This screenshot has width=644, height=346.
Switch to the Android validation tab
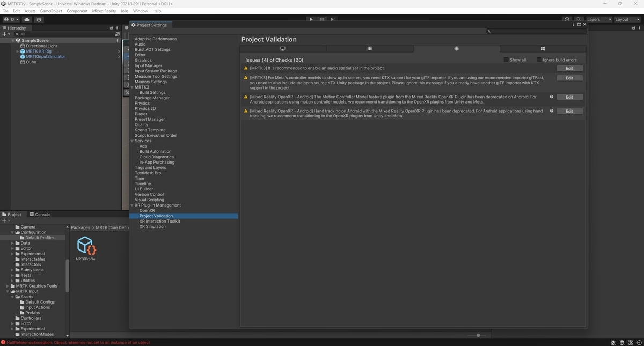456,48
